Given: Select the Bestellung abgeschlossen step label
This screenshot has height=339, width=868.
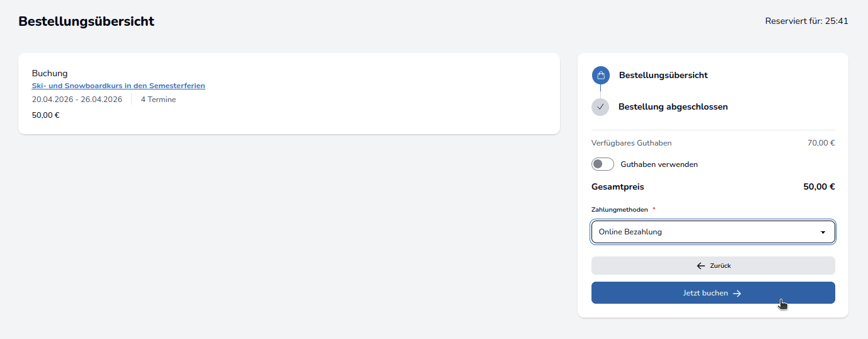Looking at the screenshot, I should 673,107.
